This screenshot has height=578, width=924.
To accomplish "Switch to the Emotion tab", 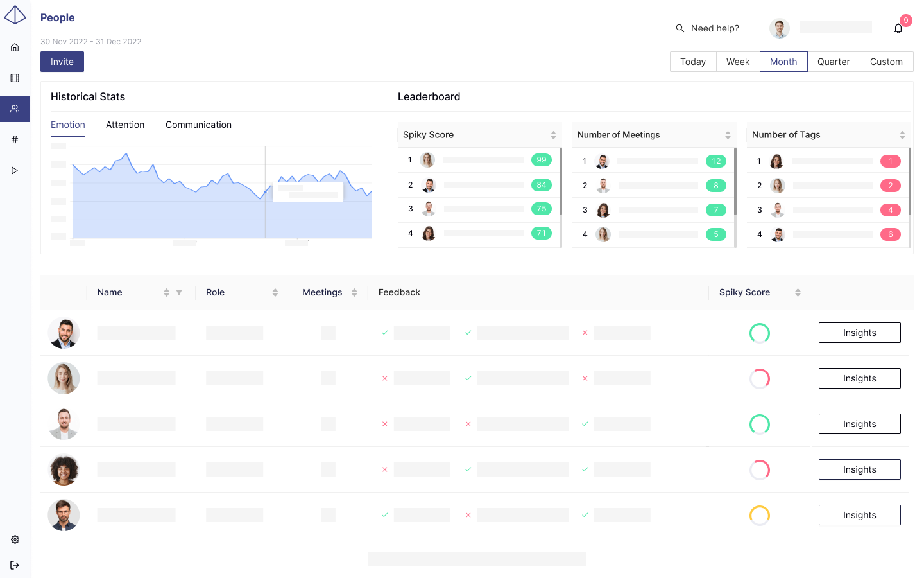I will coord(68,125).
